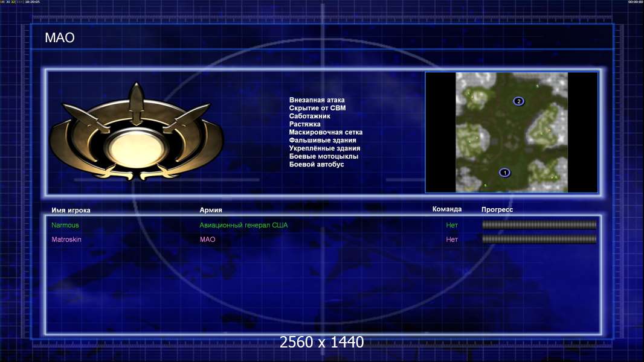Click "Боевые мотоциклы" ability text
Screen dimensions: 644x362
click(323, 156)
